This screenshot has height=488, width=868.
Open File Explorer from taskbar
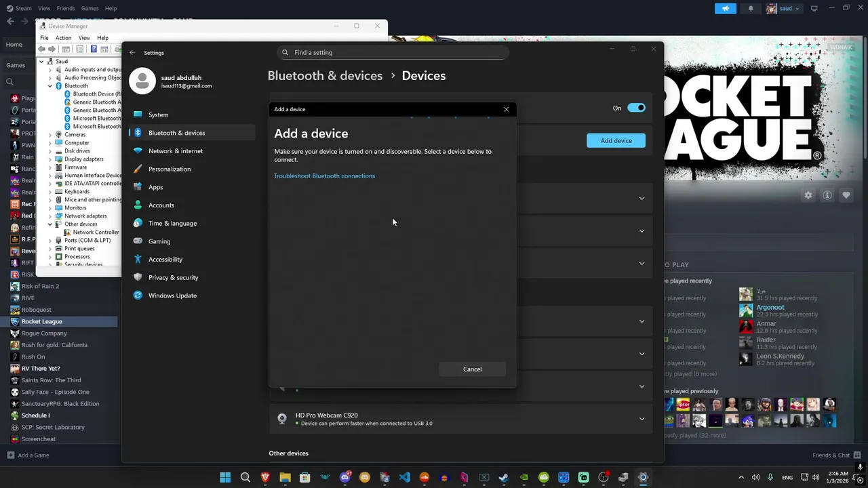tap(285, 477)
